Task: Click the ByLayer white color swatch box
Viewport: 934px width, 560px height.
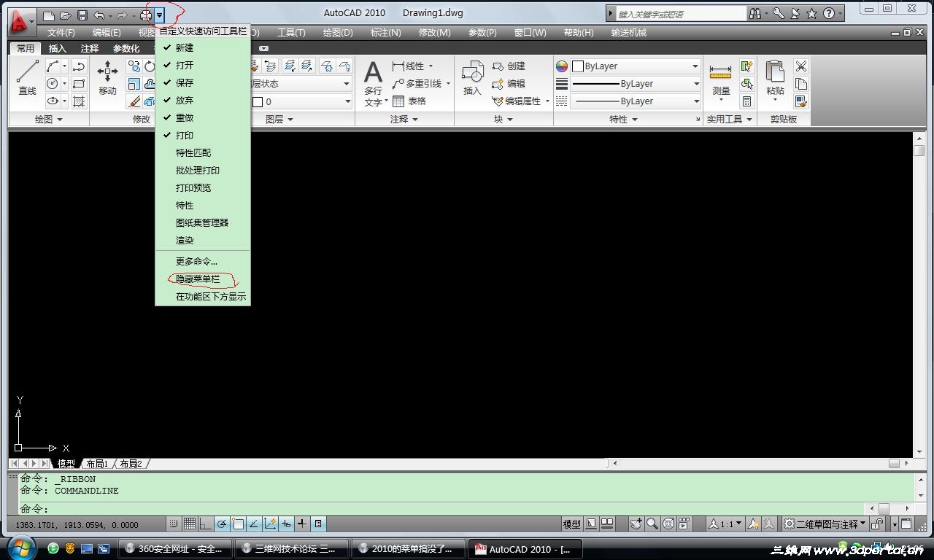Action: (578, 66)
